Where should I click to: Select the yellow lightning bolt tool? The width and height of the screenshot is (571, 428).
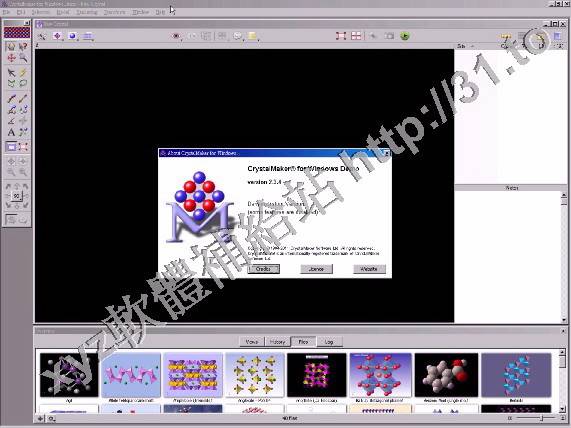(23, 72)
